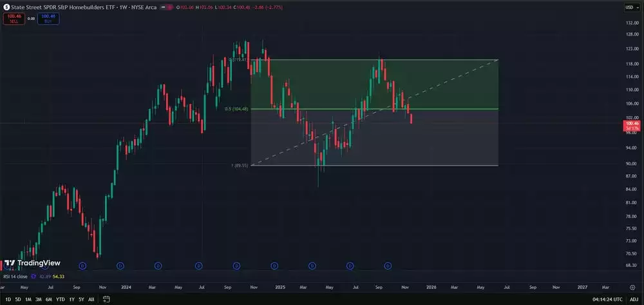The width and height of the screenshot is (644, 305).
Task: Click the O H L C values in header
Action: (x=229, y=7)
